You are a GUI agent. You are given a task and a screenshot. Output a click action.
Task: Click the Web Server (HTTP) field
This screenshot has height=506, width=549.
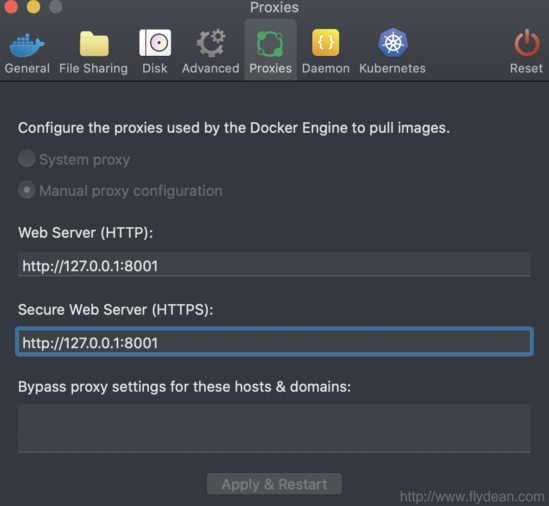coord(274,265)
